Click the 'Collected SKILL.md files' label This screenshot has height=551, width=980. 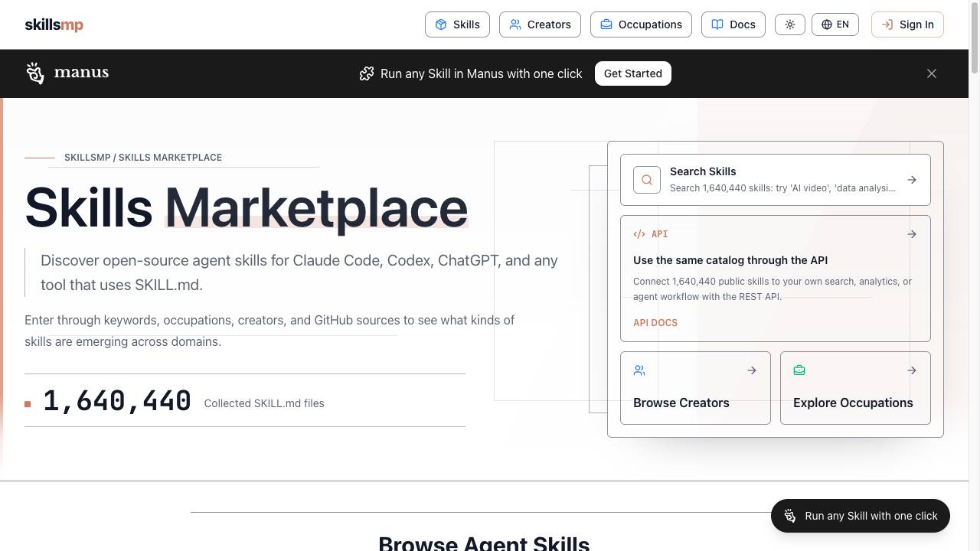coord(264,403)
